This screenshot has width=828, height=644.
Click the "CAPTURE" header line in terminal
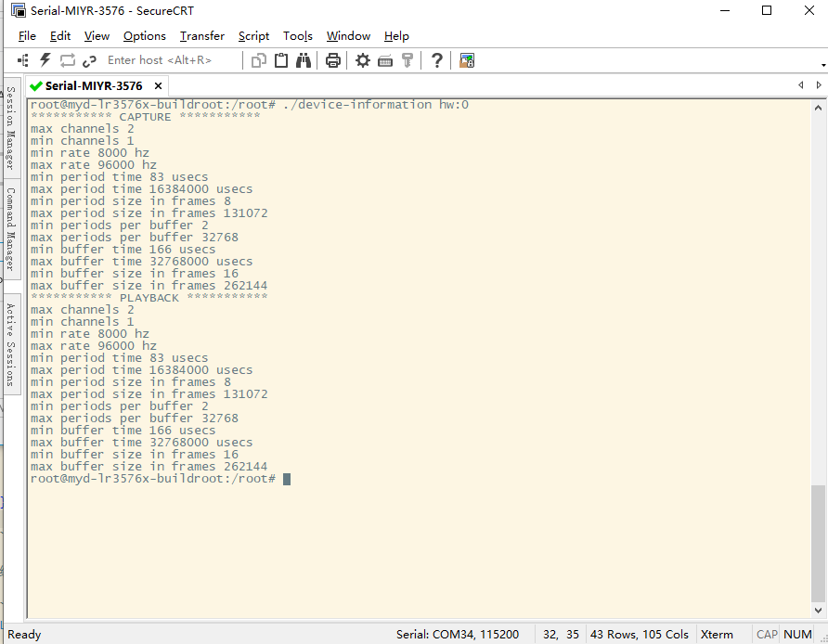145,117
